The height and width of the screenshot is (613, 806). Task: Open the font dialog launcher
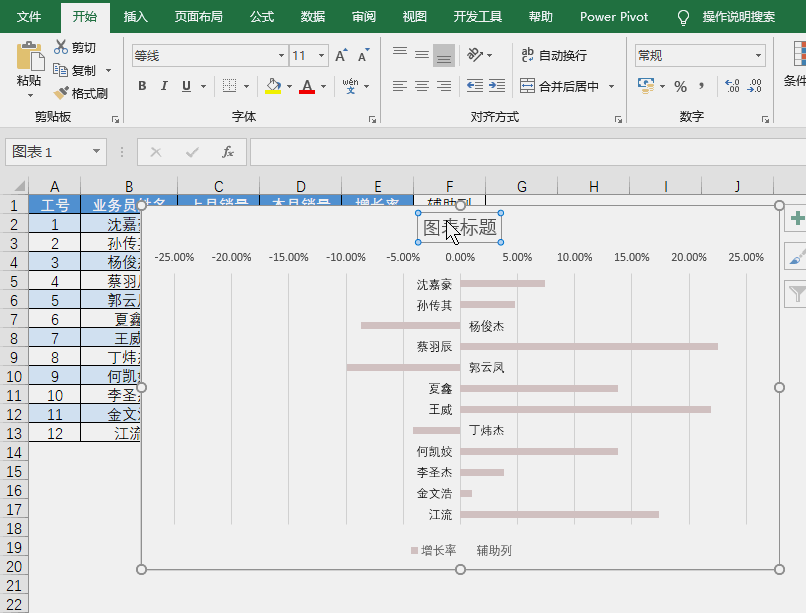[x=372, y=119]
